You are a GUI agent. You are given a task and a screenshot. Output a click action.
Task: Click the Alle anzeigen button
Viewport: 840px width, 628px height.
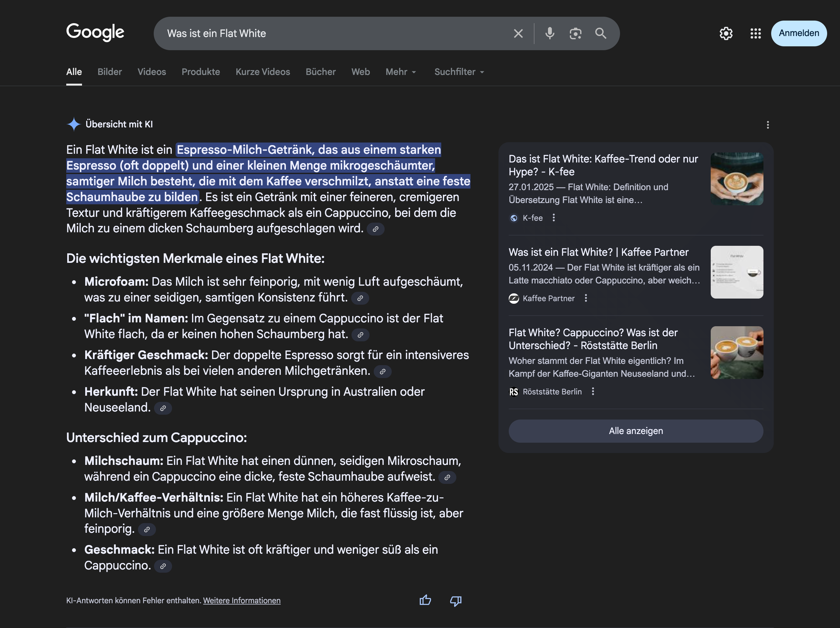click(x=635, y=431)
